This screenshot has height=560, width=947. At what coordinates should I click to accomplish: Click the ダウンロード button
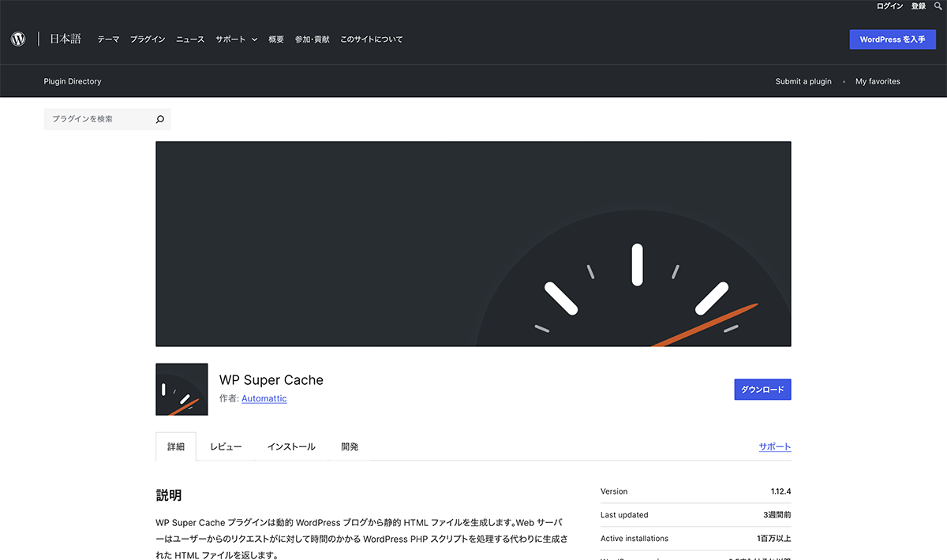click(x=762, y=390)
